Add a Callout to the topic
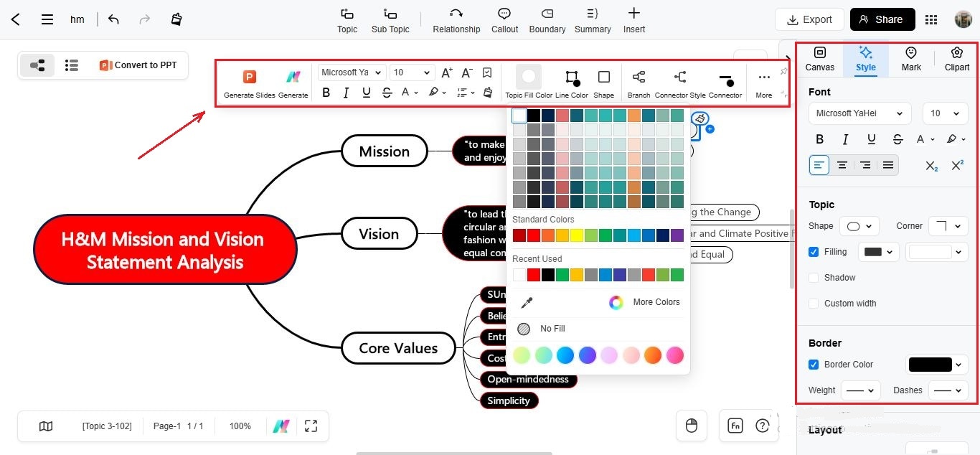The image size is (980, 455). [504, 20]
